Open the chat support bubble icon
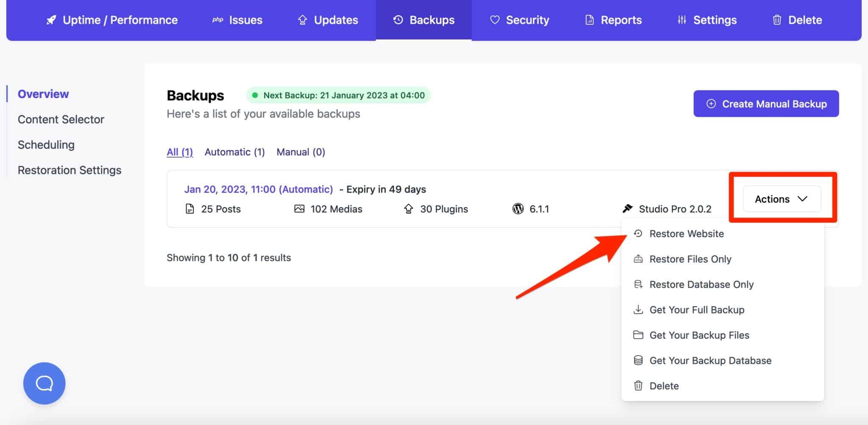This screenshot has height=425, width=868. [44, 383]
